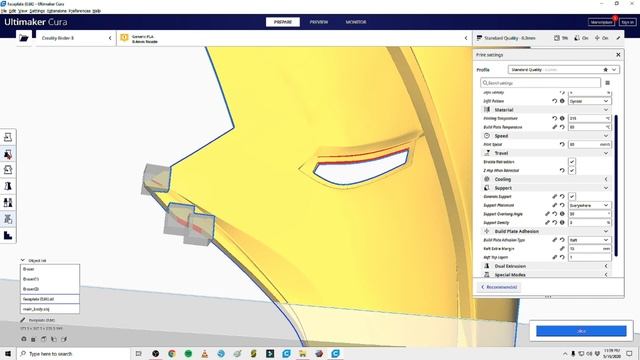Switch camera to right side view icon

coord(64,339)
